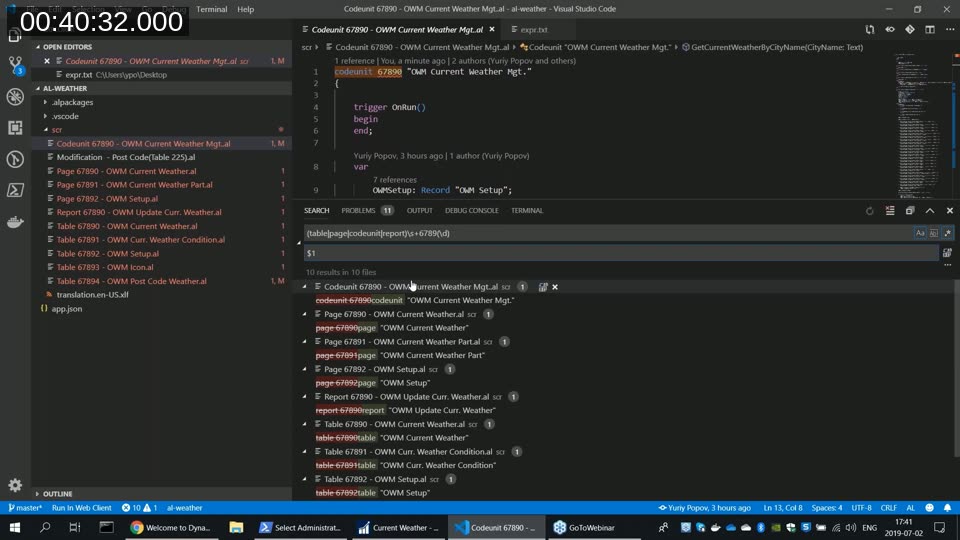The image size is (960, 540).
Task: Open the Extensions view in activity bar
Action: (15, 127)
